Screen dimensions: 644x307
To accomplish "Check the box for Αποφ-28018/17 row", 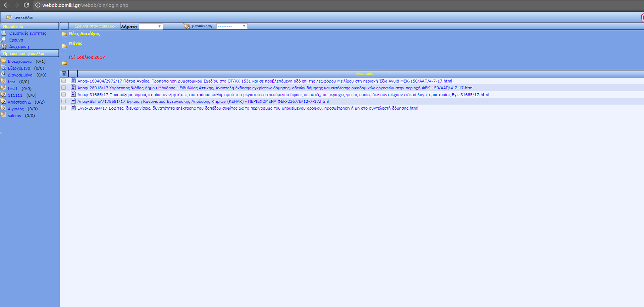I will [x=63, y=88].
